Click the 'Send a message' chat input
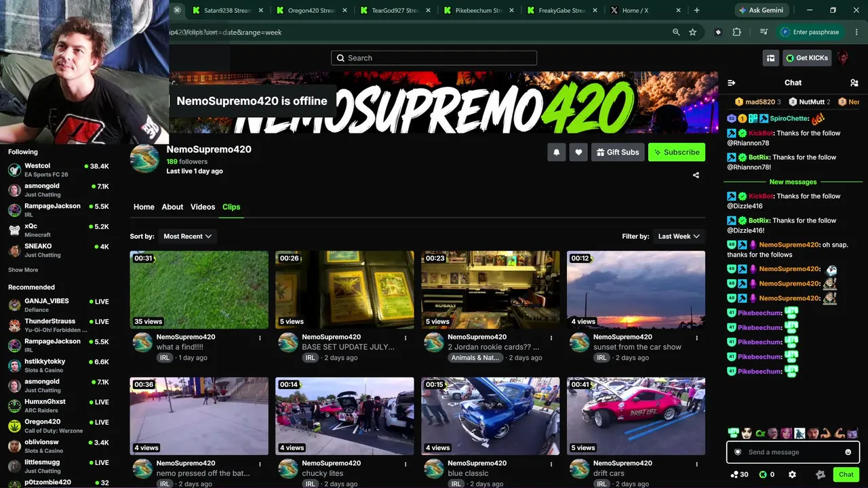 (793, 452)
